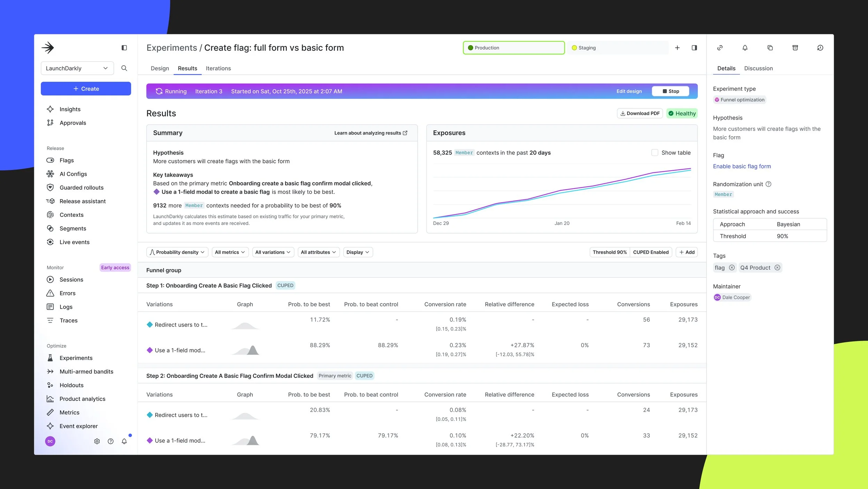
Task: Open Product analytics in sidebar
Action: pos(82,399)
